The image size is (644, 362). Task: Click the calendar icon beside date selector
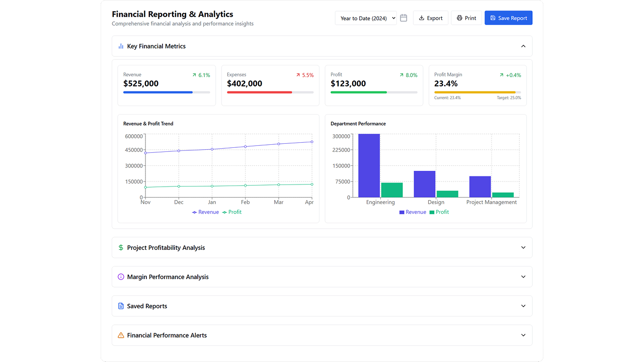coord(404,18)
